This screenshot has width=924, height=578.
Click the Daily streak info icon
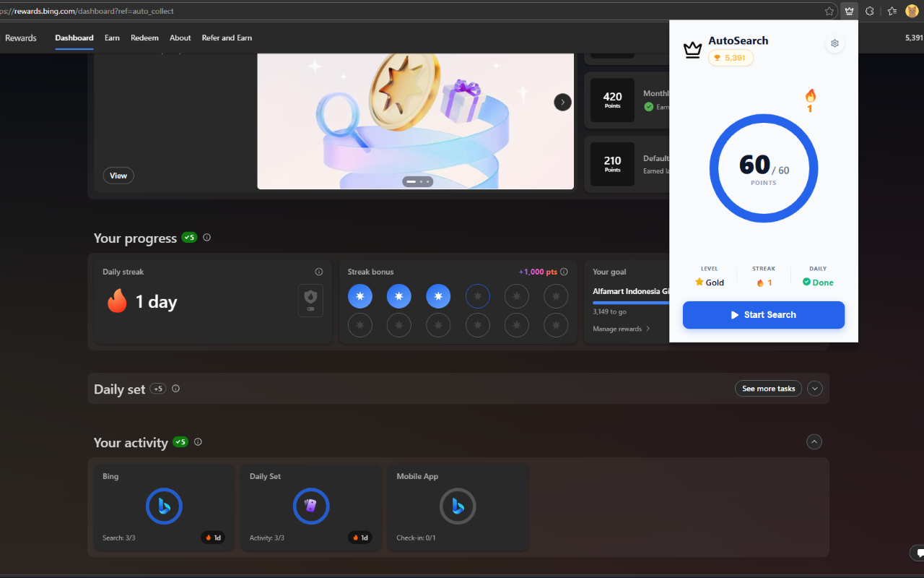coord(319,272)
